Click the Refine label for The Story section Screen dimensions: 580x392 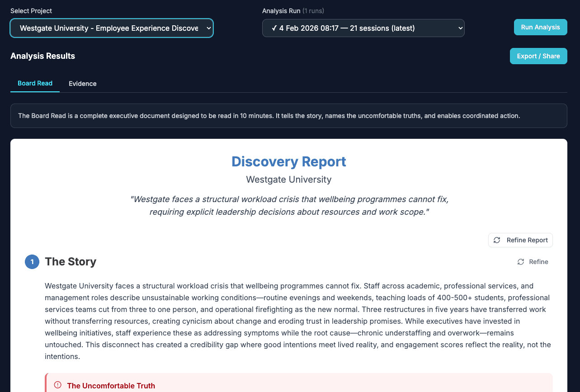[538, 262]
